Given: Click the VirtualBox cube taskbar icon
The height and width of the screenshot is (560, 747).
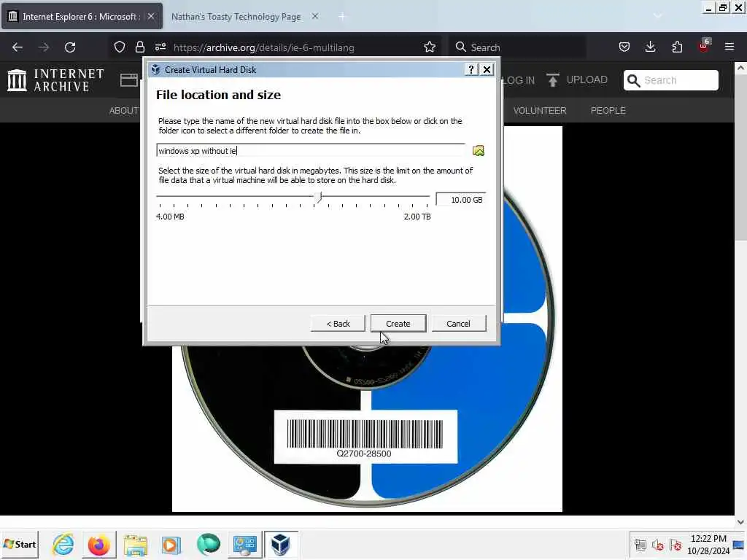Looking at the screenshot, I should (x=281, y=544).
